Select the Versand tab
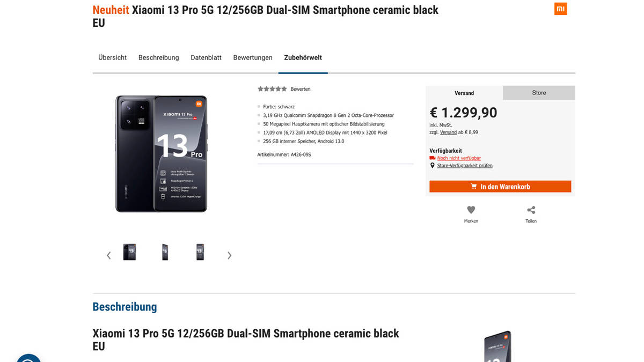 (x=464, y=93)
